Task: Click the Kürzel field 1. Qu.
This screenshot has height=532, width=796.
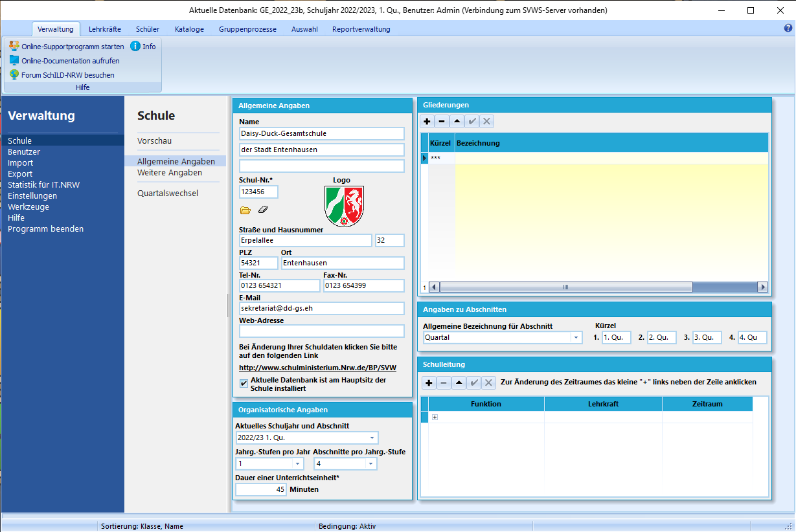Action: 617,337
